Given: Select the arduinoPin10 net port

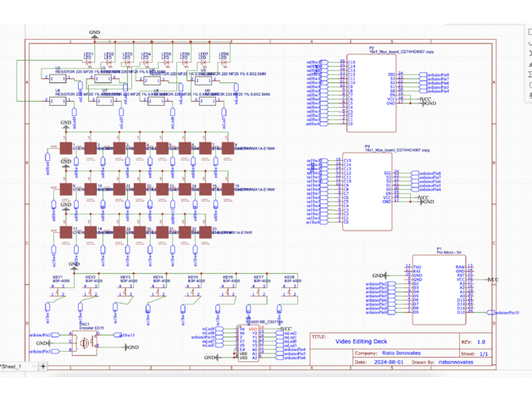Looking at the screenshot, I should point(506,313).
